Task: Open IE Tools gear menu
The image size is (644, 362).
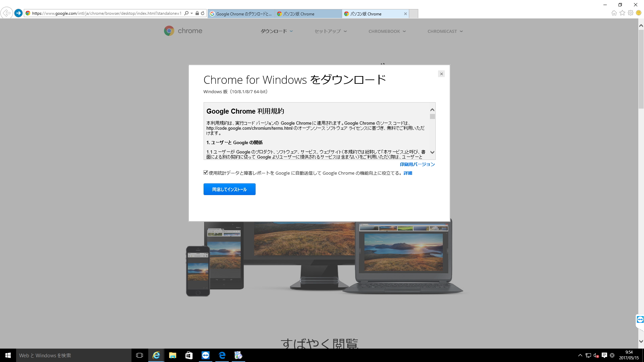Action: (x=631, y=13)
